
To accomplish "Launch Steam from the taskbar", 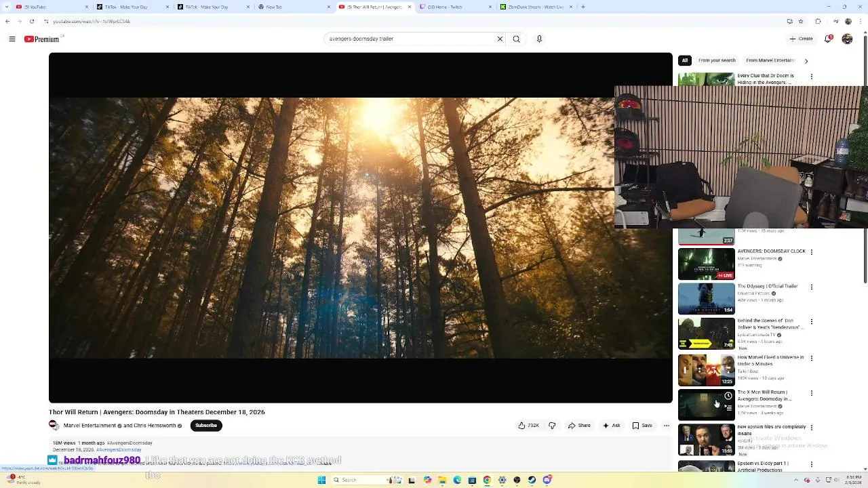I will 532,480.
